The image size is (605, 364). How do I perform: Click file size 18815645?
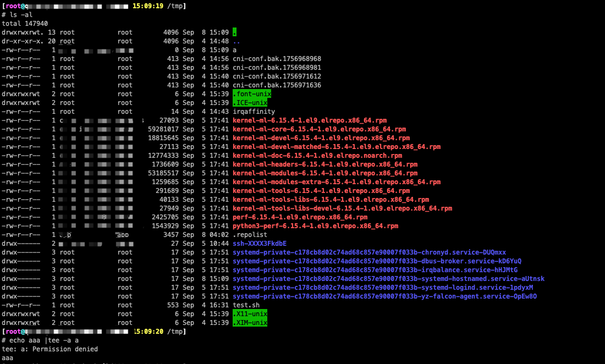click(163, 138)
